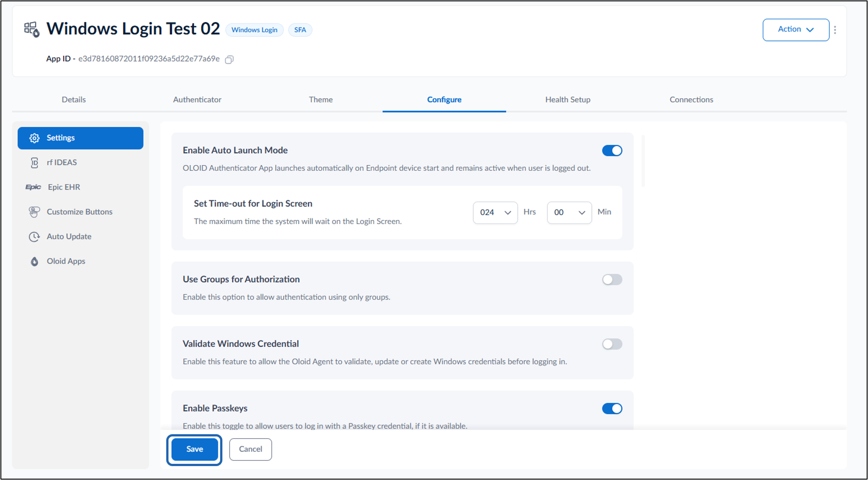Enable Validate Windows Credential switch
Screen dimensions: 868x480
coord(612,344)
